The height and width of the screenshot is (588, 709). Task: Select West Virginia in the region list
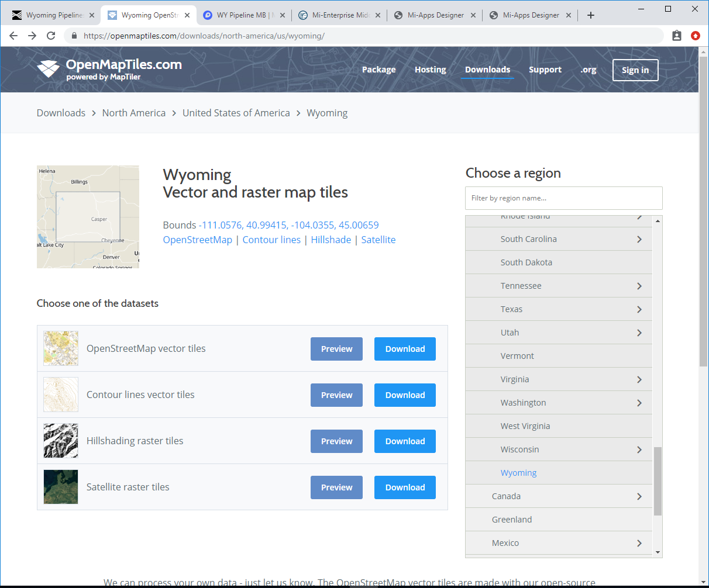point(559,426)
